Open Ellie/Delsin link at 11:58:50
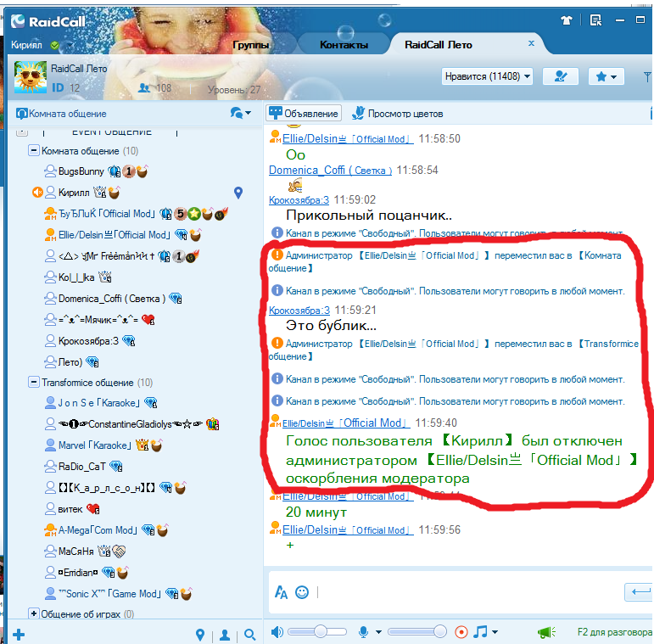 point(348,138)
